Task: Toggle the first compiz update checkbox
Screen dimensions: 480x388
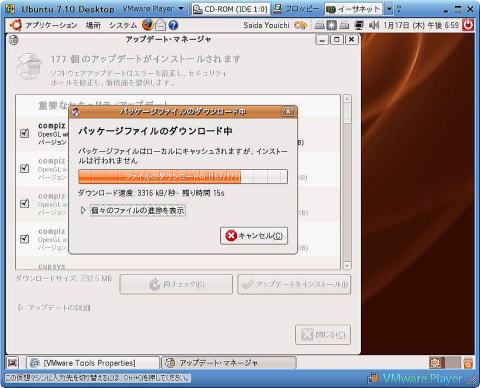Action: pyautogui.click(x=25, y=133)
